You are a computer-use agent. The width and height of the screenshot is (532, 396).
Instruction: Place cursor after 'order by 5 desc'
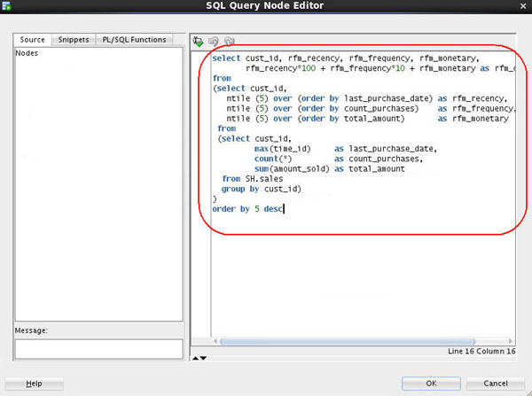284,209
